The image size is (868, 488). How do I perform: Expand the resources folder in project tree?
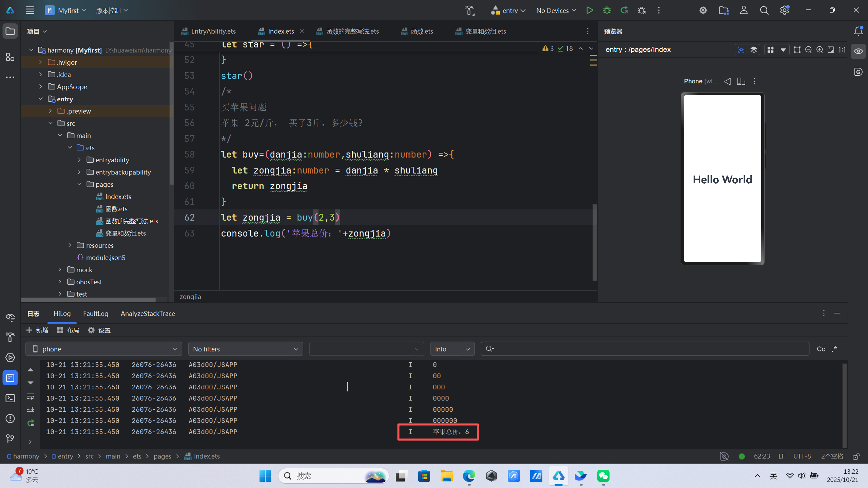click(70, 245)
